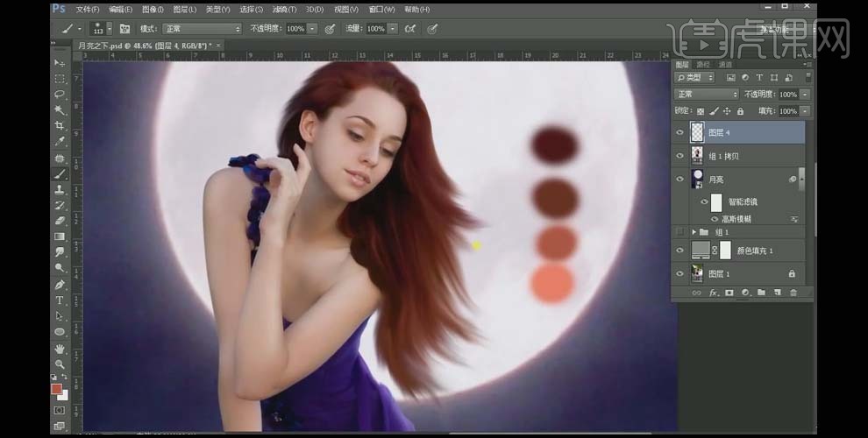
Task: Toggle pressure for size button
Action: [x=432, y=29]
